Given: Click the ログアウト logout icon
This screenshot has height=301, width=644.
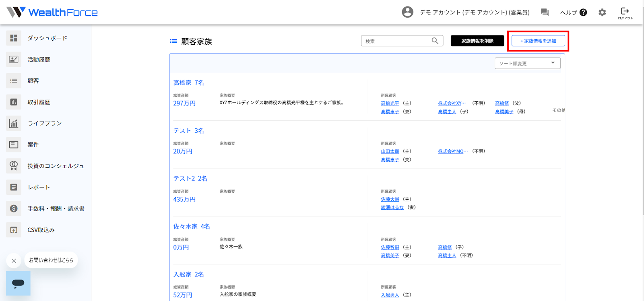Looking at the screenshot, I should click(625, 13).
